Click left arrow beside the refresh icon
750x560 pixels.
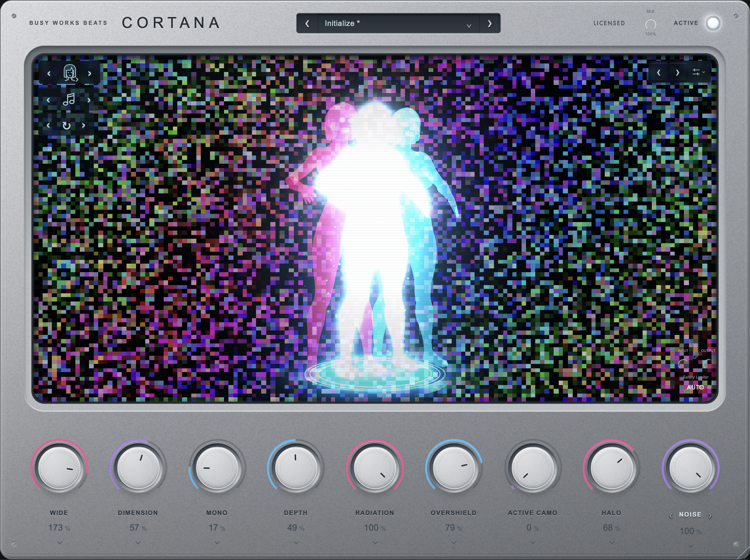point(48,126)
